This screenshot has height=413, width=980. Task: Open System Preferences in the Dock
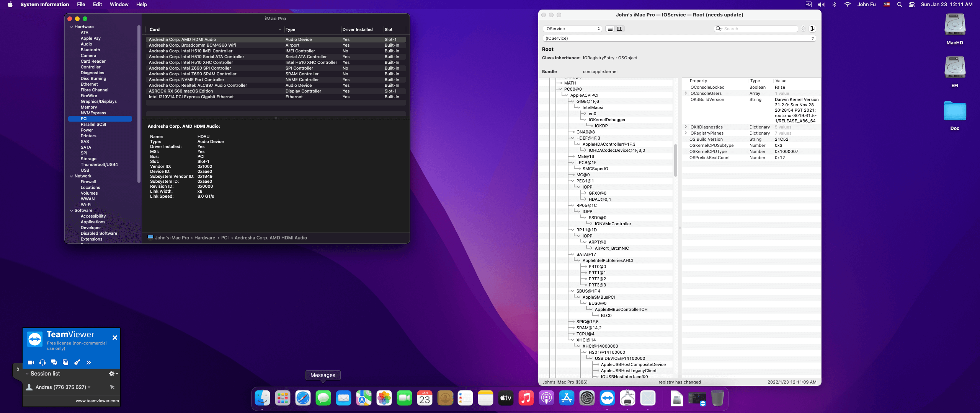tap(587, 398)
